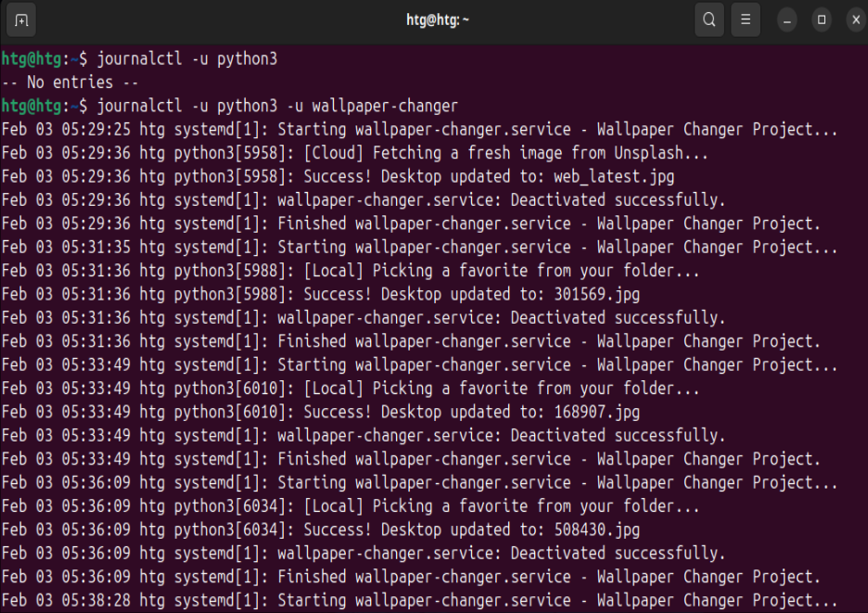Click the 05:29:36 Finished wallpaper-changer.service line
This screenshot has height=613, width=868.
click(411, 223)
